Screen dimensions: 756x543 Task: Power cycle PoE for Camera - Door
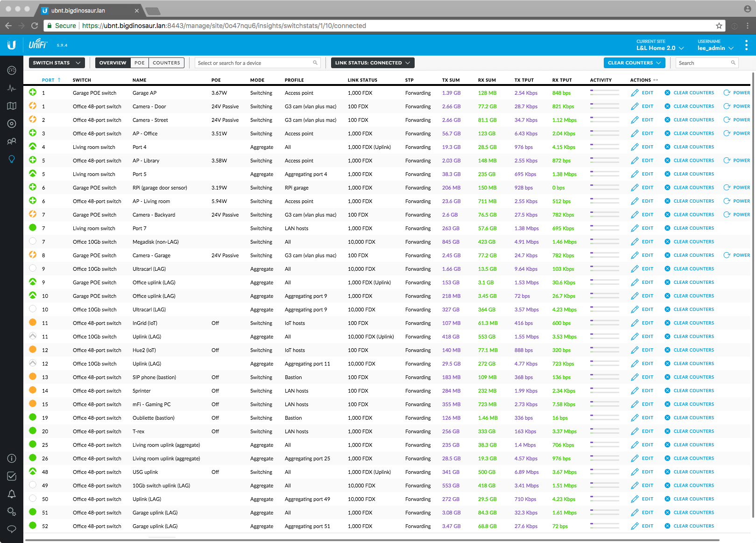pyautogui.click(x=736, y=106)
